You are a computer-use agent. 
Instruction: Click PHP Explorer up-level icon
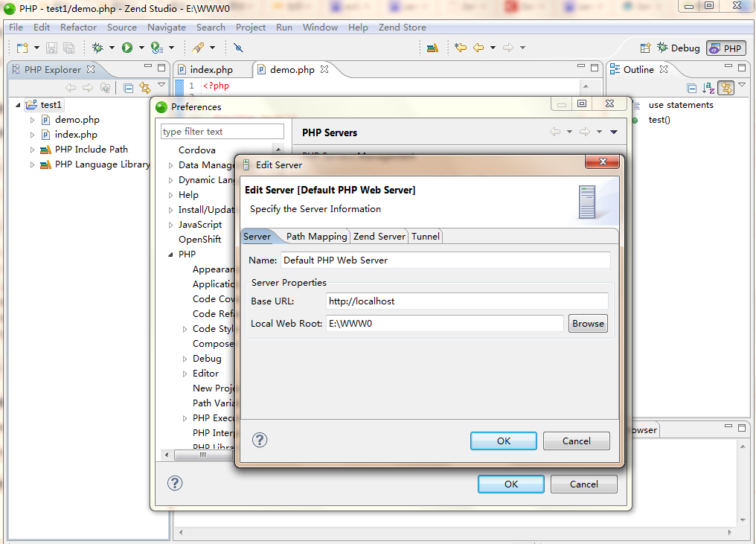[105, 88]
